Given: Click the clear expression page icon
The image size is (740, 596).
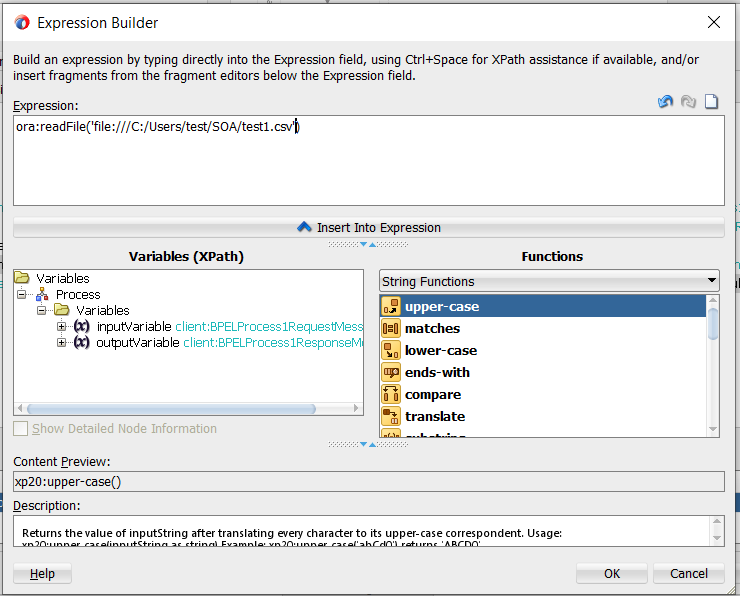Looking at the screenshot, I should (x=709, y=102).
